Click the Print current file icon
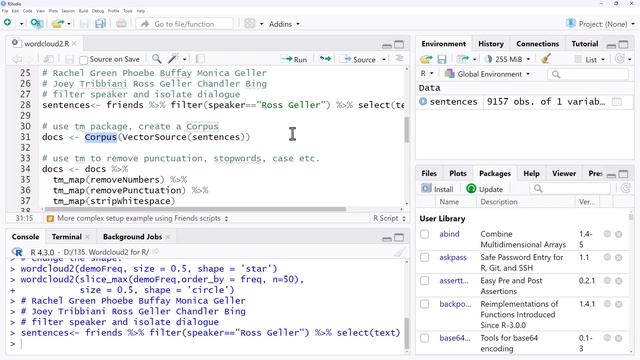This screenshot has width=640, height=360. 121,24
